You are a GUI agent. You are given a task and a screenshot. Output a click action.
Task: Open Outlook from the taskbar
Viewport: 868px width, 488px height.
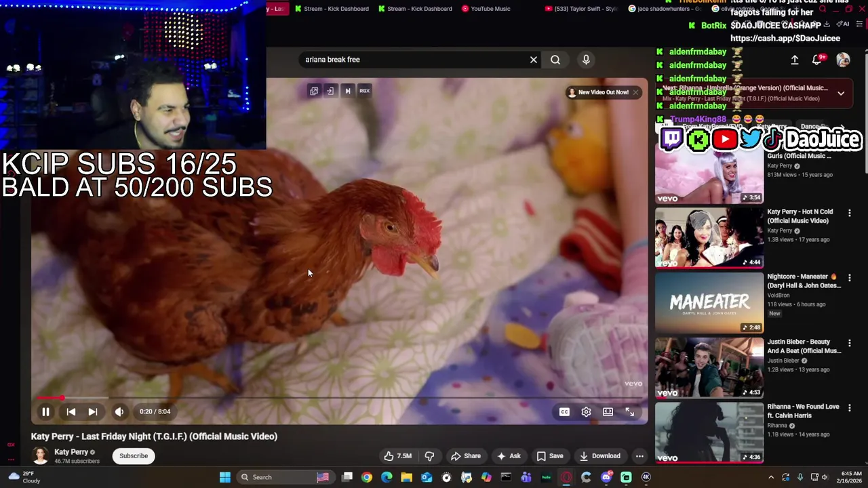427,477
